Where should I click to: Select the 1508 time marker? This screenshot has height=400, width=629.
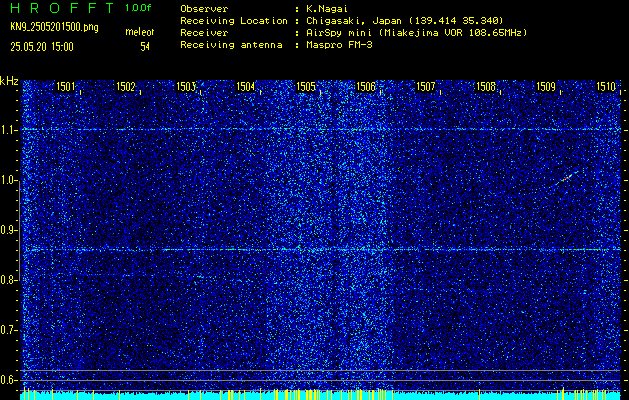click(x=485, y=87)
